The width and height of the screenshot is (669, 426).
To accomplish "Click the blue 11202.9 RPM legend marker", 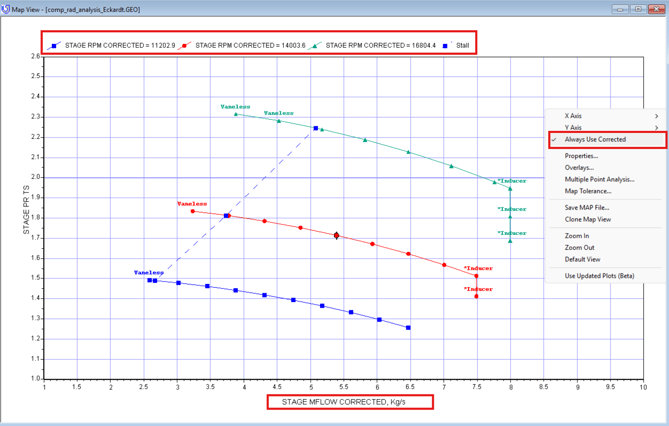I will (x=55, y=45).
